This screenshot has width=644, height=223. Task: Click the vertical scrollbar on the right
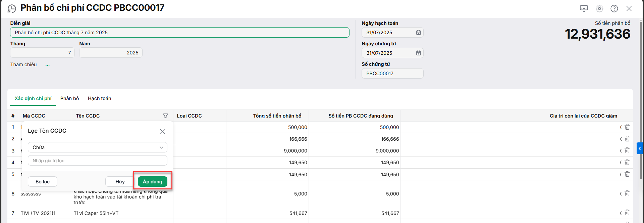pyautogui.click(x=641, y=101)
